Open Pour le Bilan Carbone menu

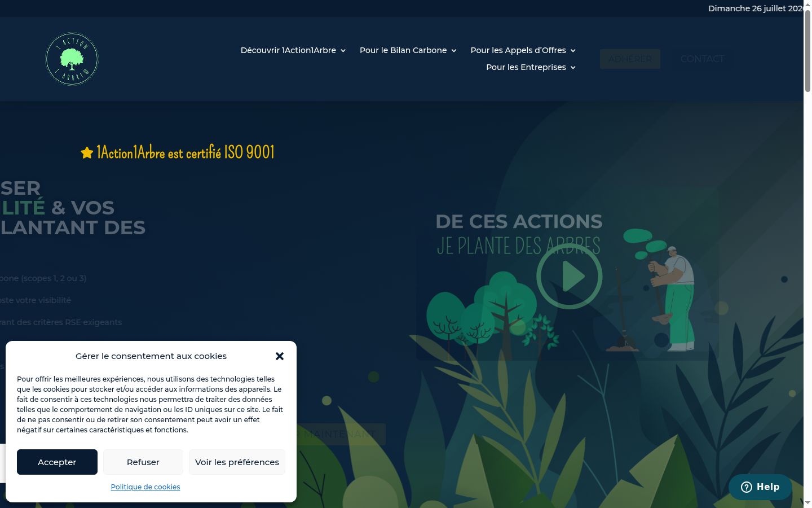[x=403, y=50]
